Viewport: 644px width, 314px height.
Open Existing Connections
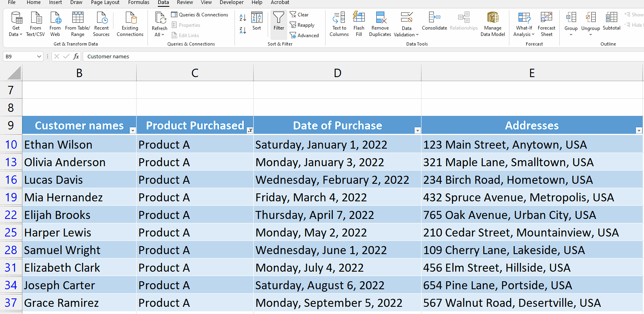click(x=130, y=24)
